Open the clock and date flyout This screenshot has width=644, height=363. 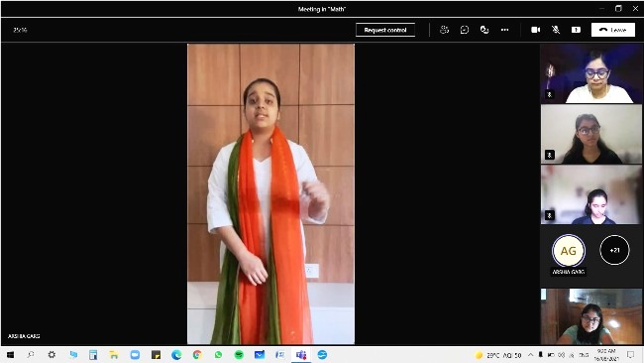tap(606, 355)
